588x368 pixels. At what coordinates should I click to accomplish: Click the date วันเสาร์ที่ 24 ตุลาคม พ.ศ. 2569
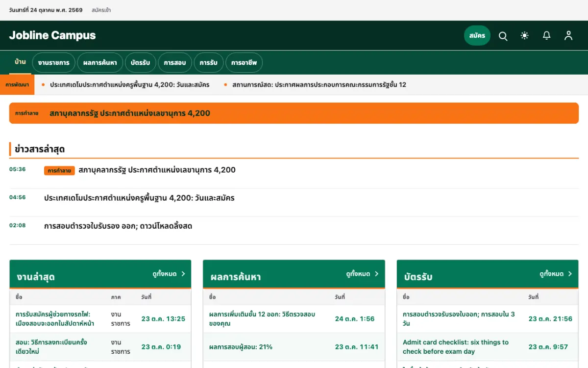pos(46,10)
